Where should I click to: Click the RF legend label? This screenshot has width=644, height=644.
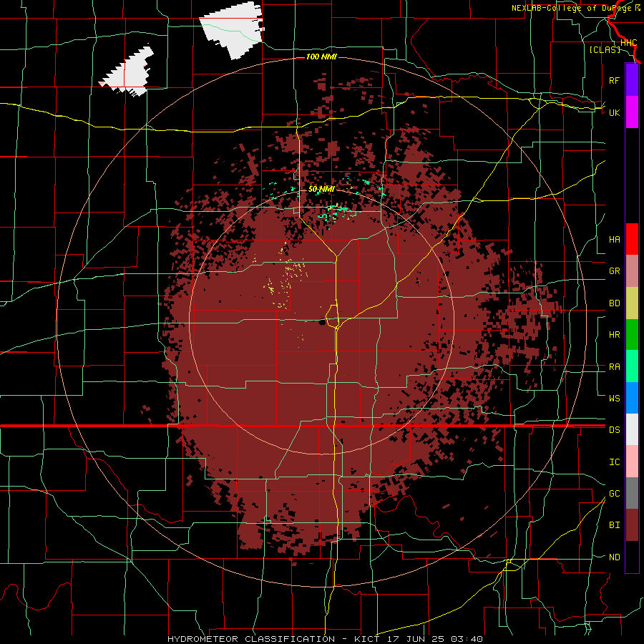pyautogui.click(x=614, y=80)
